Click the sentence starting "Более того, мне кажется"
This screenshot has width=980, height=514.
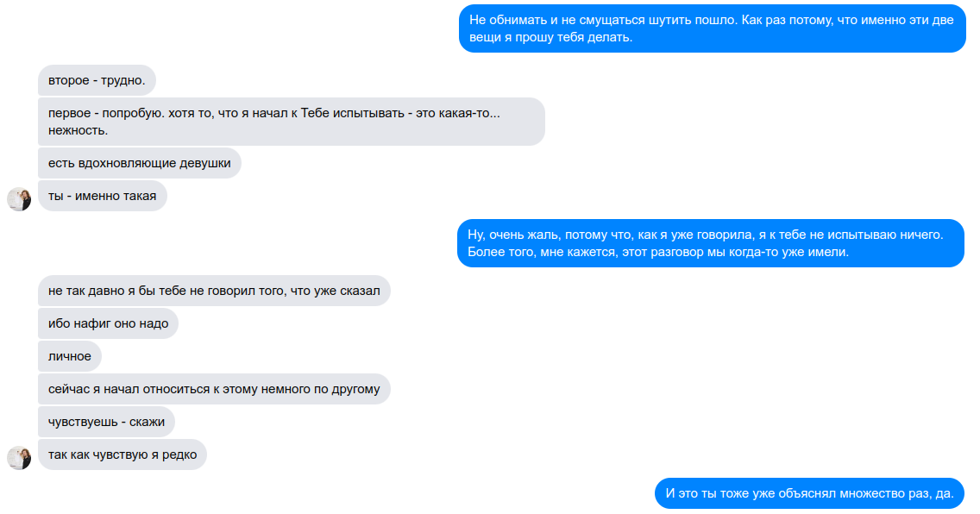pyautogui.click(x=658, y=253)
